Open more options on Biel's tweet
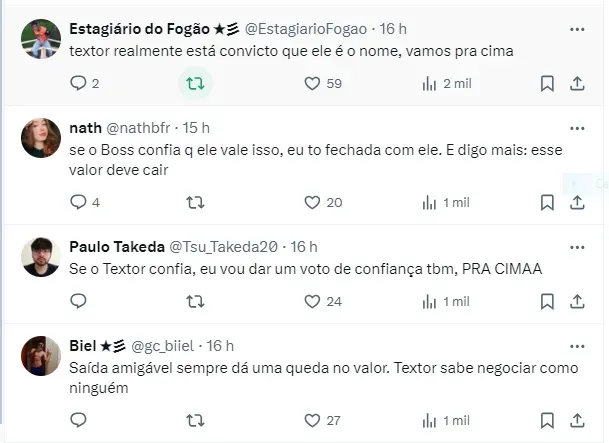609x443 pixels. 577,346
